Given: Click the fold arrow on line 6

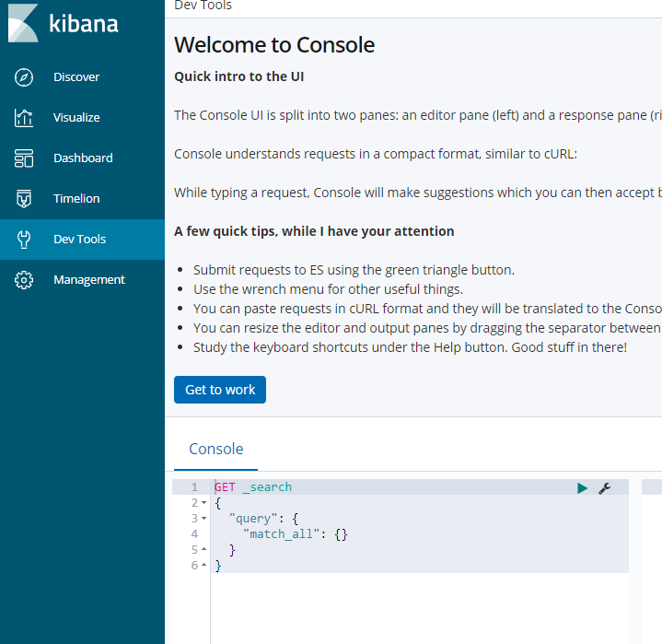Looking at the screenshot, I should click(203, 566).
